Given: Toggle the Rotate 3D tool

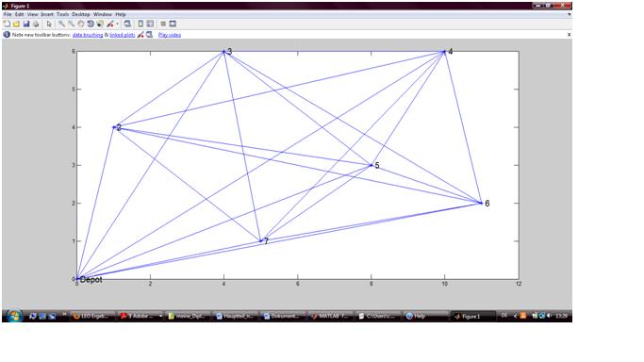Looking at the screenshot, I should [x=91, y=25].
